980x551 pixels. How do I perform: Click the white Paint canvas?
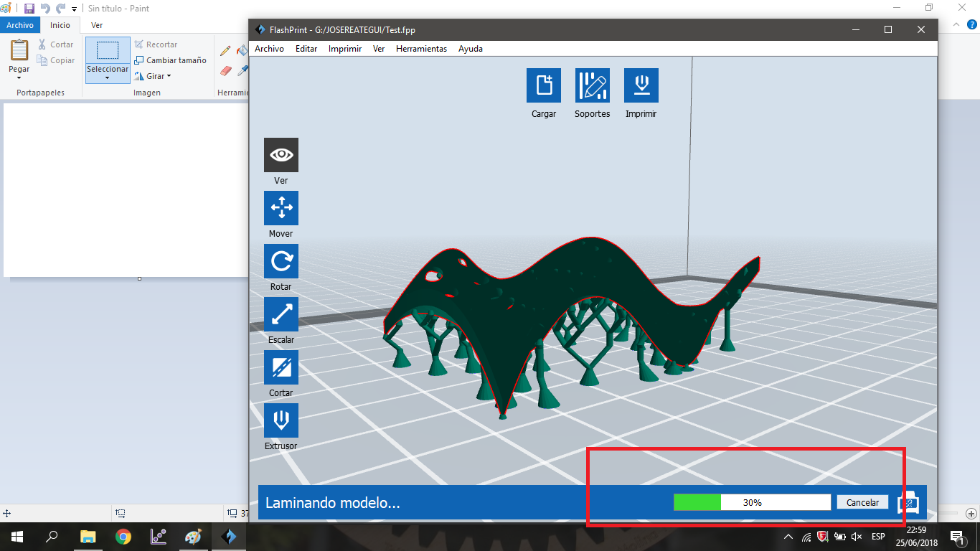pos(125,190)
